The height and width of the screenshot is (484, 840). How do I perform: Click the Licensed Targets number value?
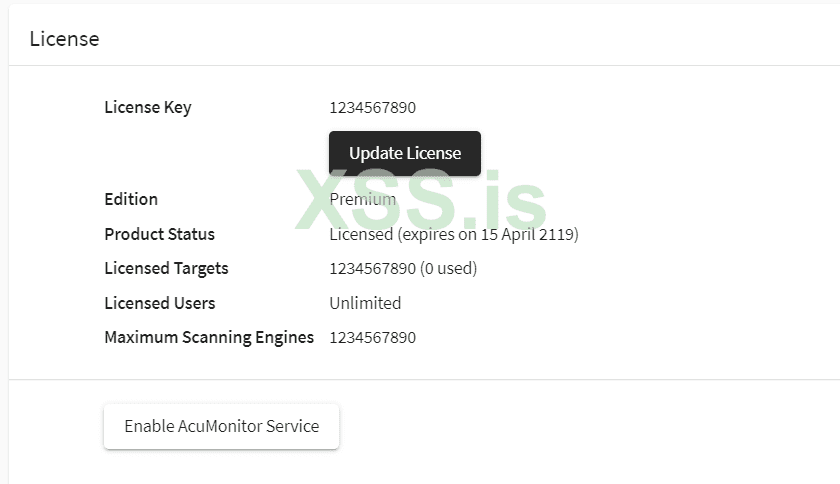(372, 268)
